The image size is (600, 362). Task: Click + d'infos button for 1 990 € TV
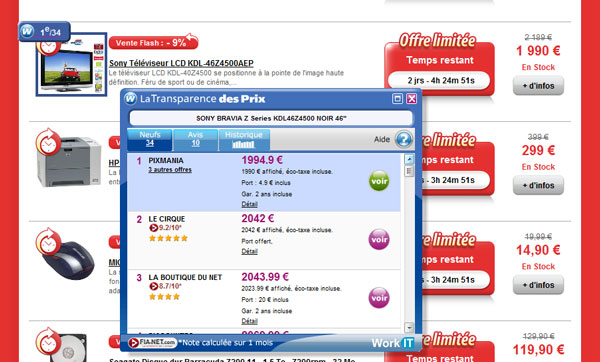(x=538, y=86)
